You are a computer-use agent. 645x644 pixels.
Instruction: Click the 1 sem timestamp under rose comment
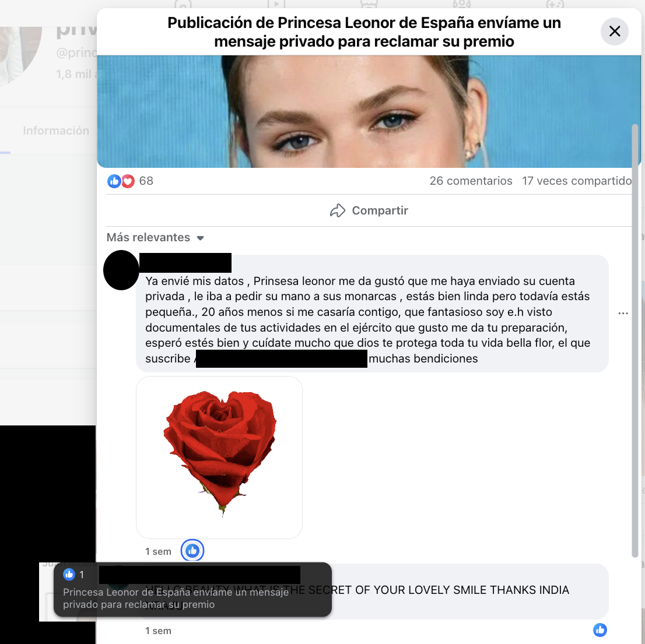[x=159, y=551]
